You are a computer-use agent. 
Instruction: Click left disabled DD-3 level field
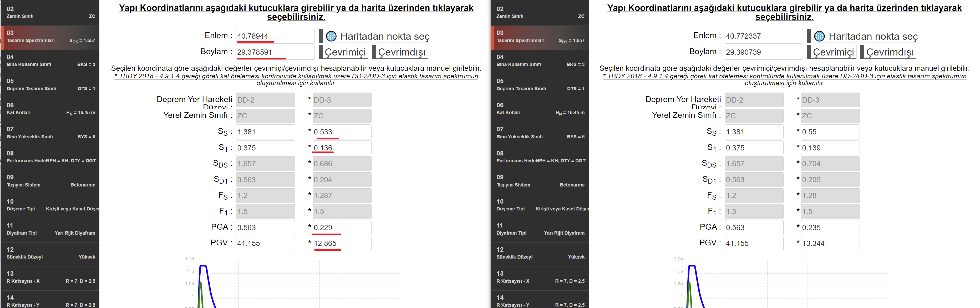342,100
